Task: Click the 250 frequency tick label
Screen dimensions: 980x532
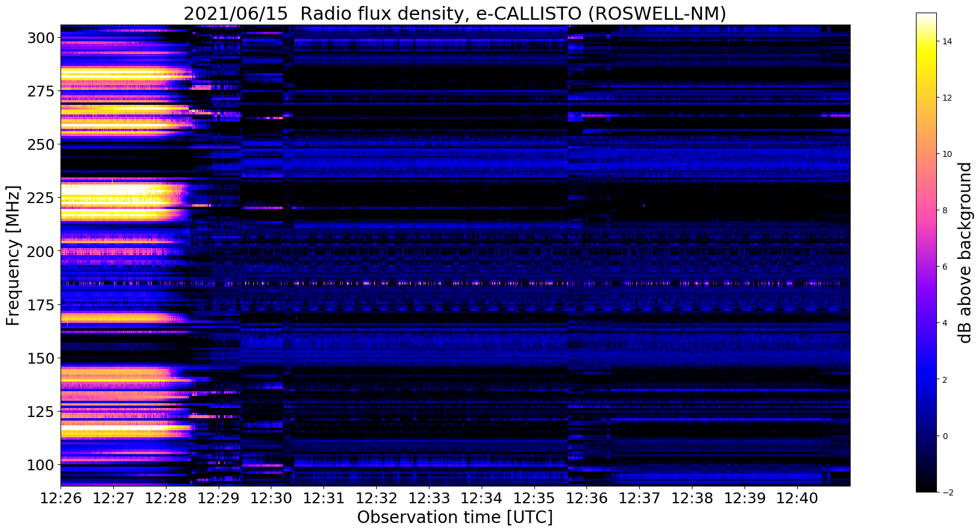Action: click(40, 144)
